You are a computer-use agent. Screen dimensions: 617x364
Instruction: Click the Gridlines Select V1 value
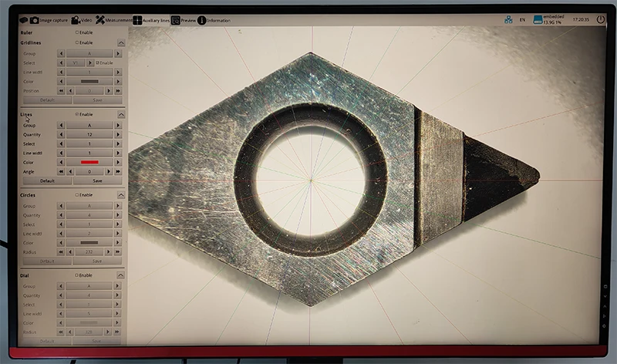pyautogui.click(x=76, y=63)
